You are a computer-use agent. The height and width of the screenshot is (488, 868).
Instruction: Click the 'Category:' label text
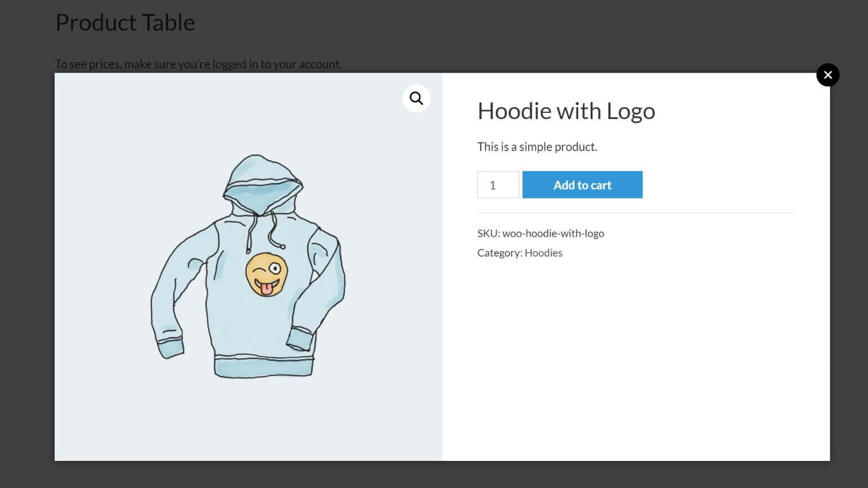[x=499, y=253]
